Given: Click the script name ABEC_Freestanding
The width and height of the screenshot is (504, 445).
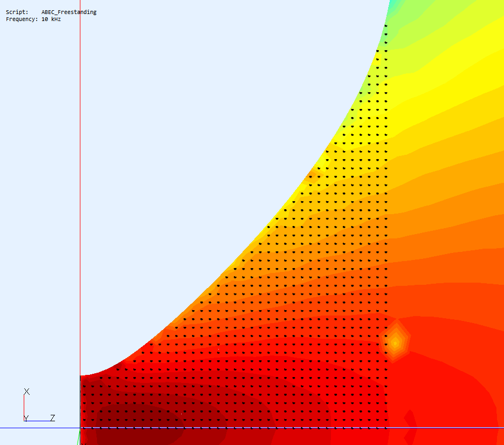Looking at the screenshot, I should pos(69,12).
